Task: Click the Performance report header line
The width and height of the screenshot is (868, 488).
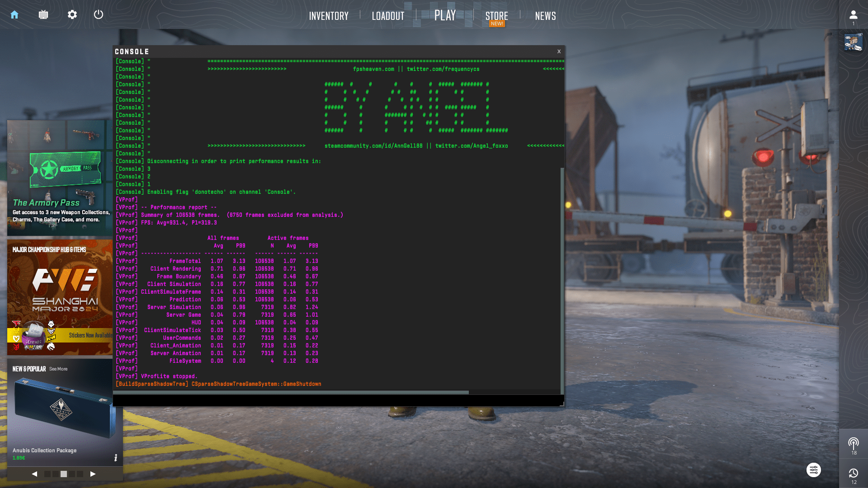Action: coord(166,207)
